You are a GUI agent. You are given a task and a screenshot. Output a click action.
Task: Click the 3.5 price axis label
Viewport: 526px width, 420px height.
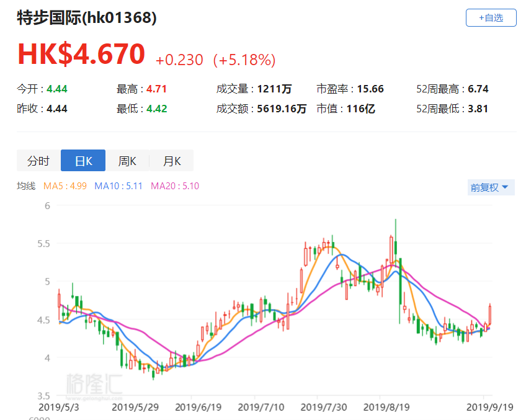tap(43, 396)
